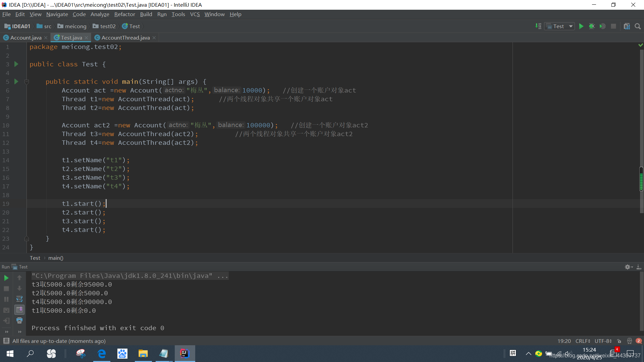
Task: Click the editor vertical scrollbar
Action: [x=641, y=131]
